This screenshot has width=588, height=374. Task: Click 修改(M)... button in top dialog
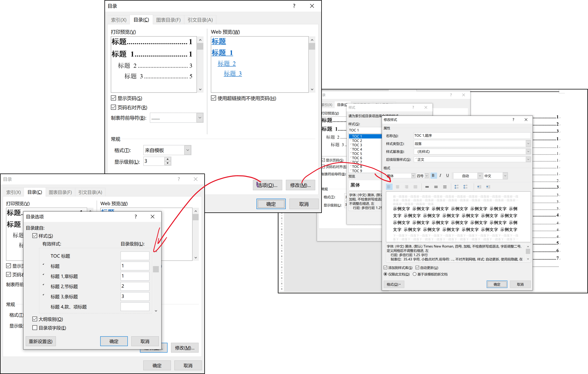click(x=300, y=185)
